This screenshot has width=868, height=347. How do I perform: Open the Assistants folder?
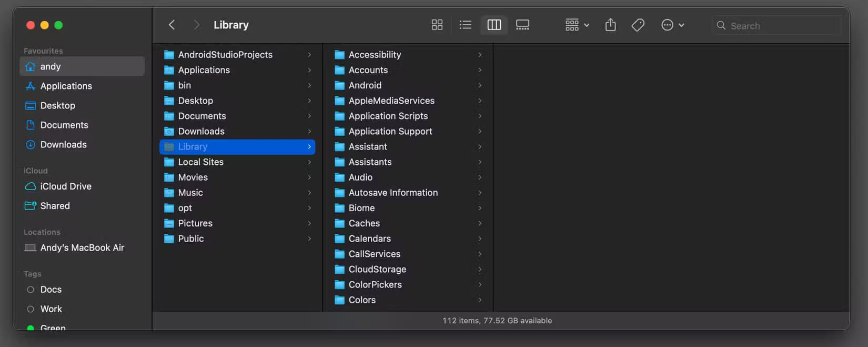click(x=408, y=162)
